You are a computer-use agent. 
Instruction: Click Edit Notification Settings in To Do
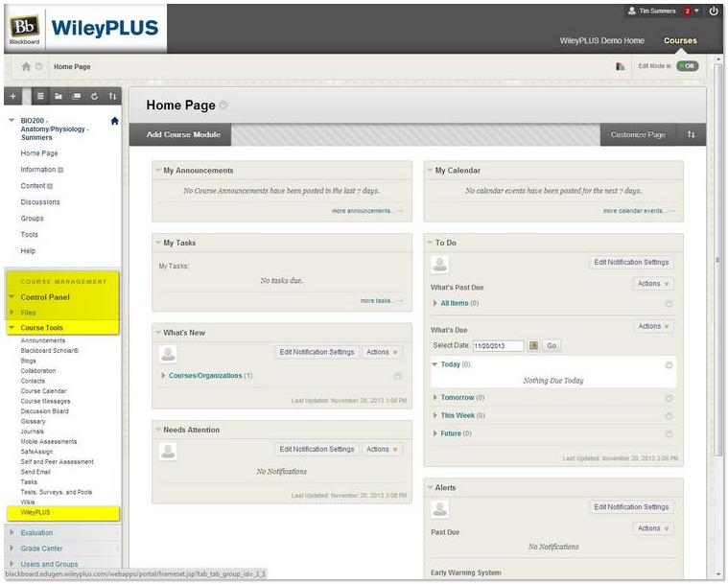pyautogui.click(x=631, y=263)
